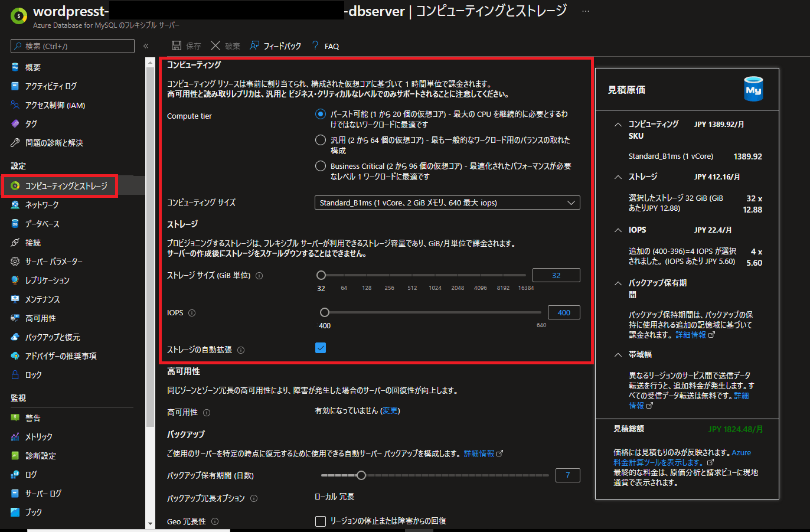Click the ロック lock icon

[15, 375]
